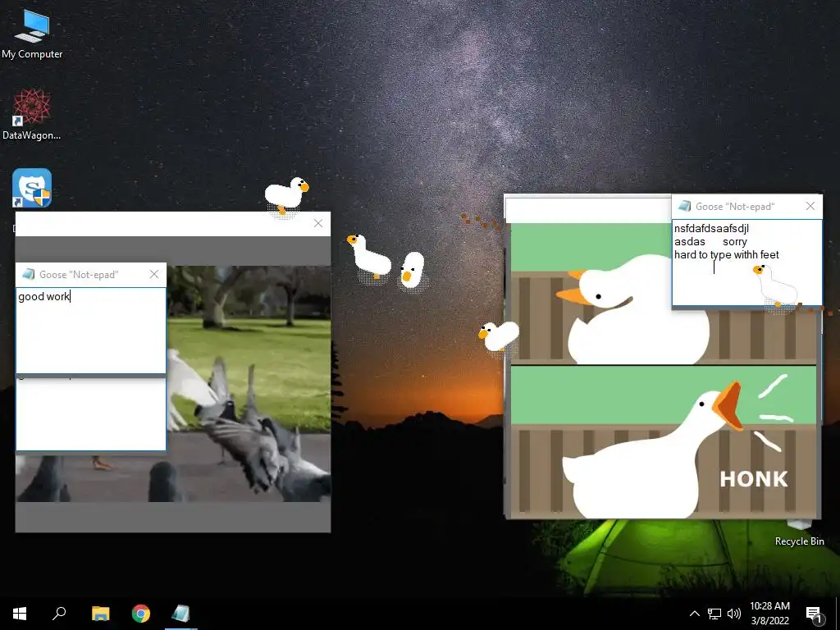Click the blank title bar of the HONK meme window
840x630 pixels.
(587, 209)
